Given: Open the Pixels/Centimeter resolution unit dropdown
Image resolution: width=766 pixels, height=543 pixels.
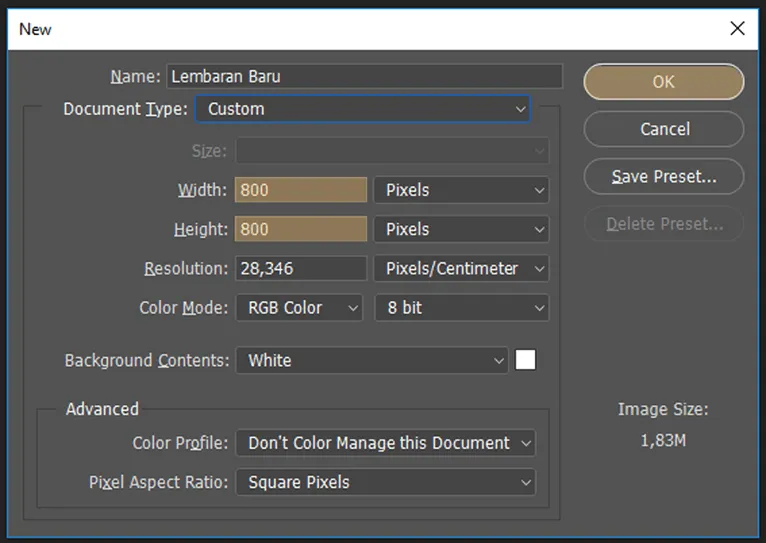Looking at the screenshot, I should 461,269.
